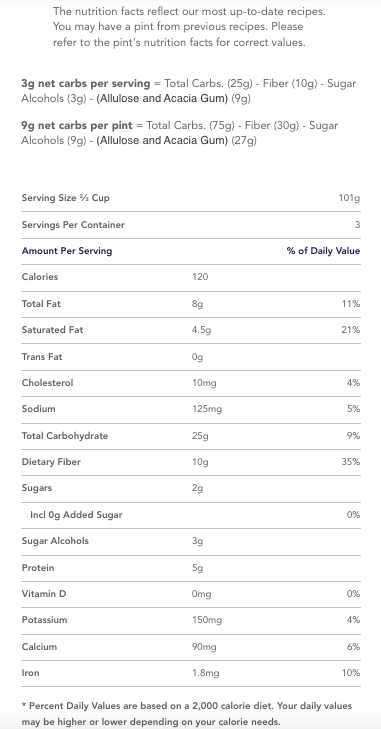Click the Sodium 125mg amount
The width and height of the screenshot is (381, 729).
click(207, 409)
